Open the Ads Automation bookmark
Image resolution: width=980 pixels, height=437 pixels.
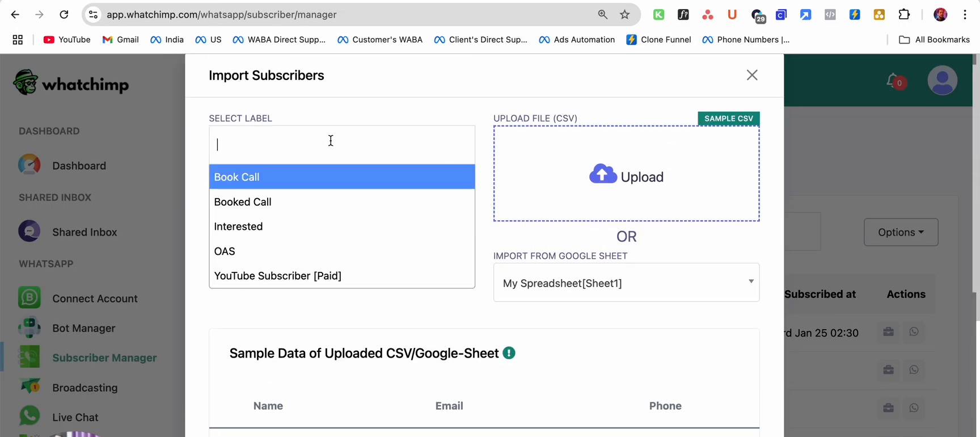tap(577, 40)
